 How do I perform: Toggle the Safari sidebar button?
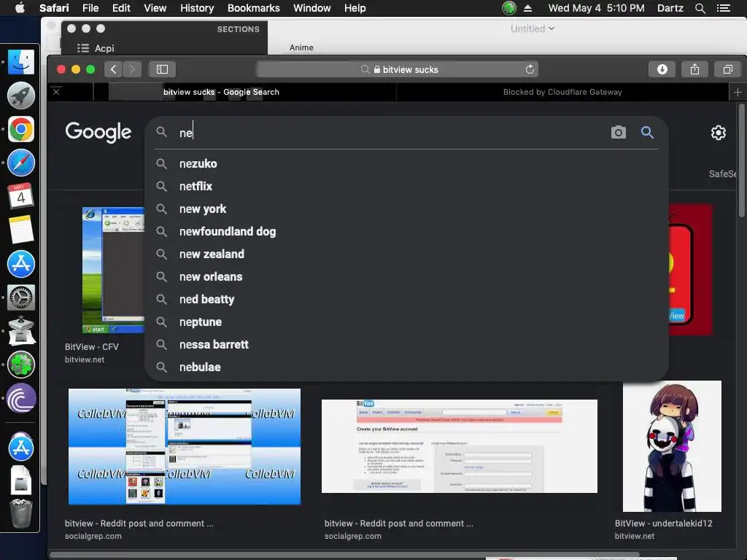click(x=162, y=69)
